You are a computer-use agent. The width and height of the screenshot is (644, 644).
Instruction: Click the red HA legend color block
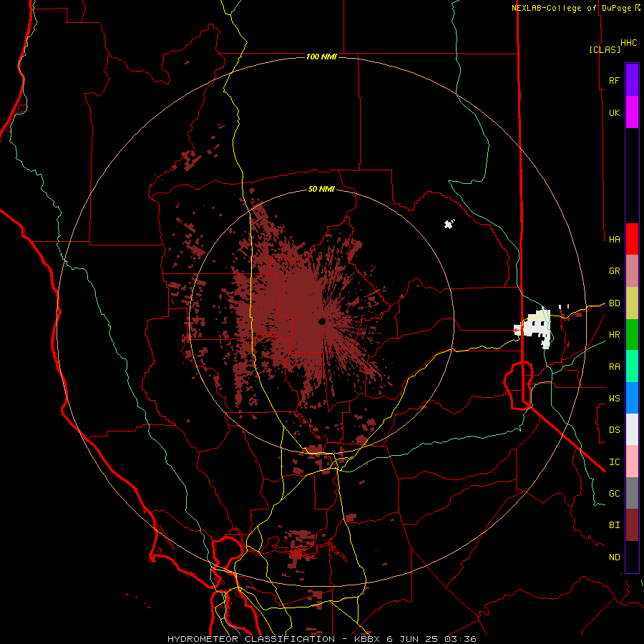[632, 239]
